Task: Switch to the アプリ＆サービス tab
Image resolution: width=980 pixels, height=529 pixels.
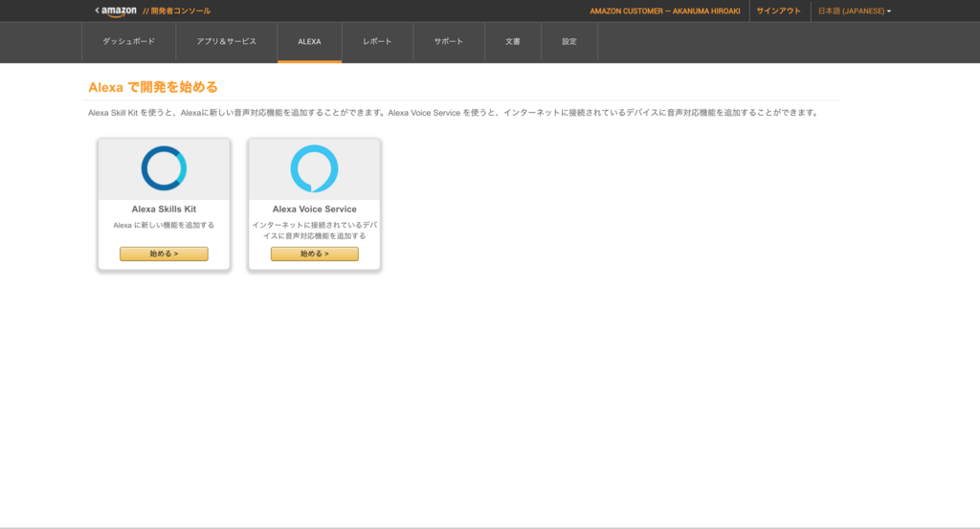Action: [226, 42]
